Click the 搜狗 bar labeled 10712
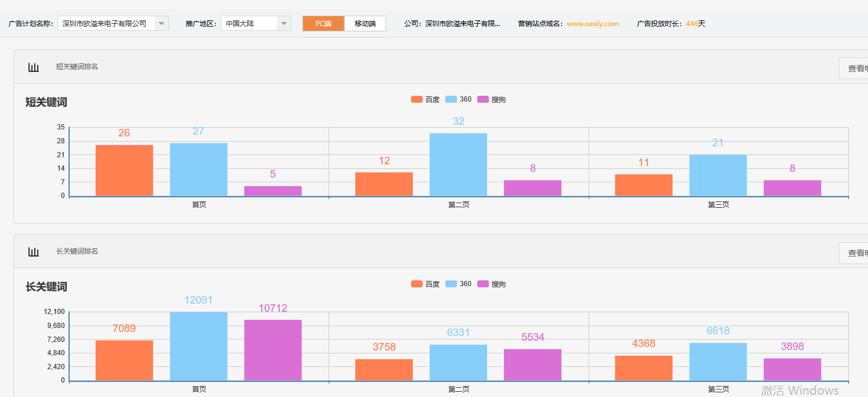Image resolution: width=868 pixels, height=397 pixels. pos(273,350)
